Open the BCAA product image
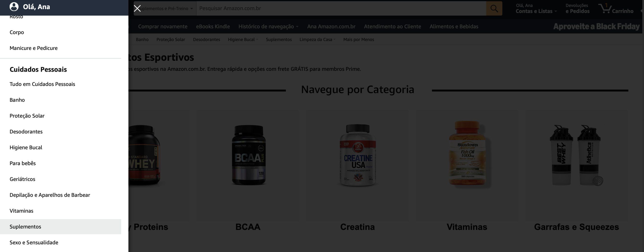 click(248, 155)
